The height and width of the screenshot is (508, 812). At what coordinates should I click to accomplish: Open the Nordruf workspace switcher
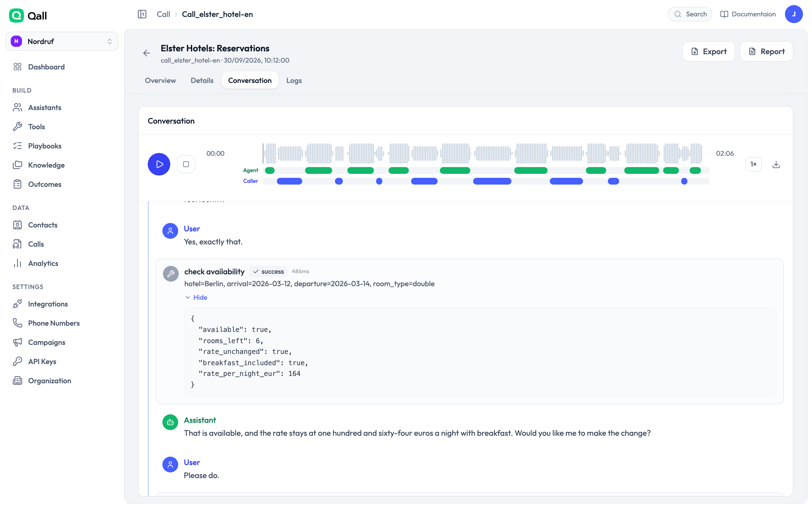tap(62, 41)
